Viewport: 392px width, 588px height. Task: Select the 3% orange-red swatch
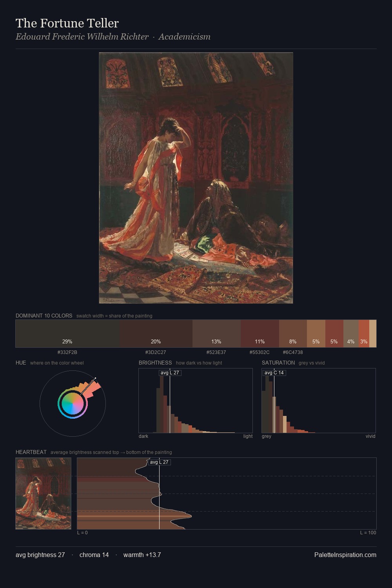[x=364, y=334]
